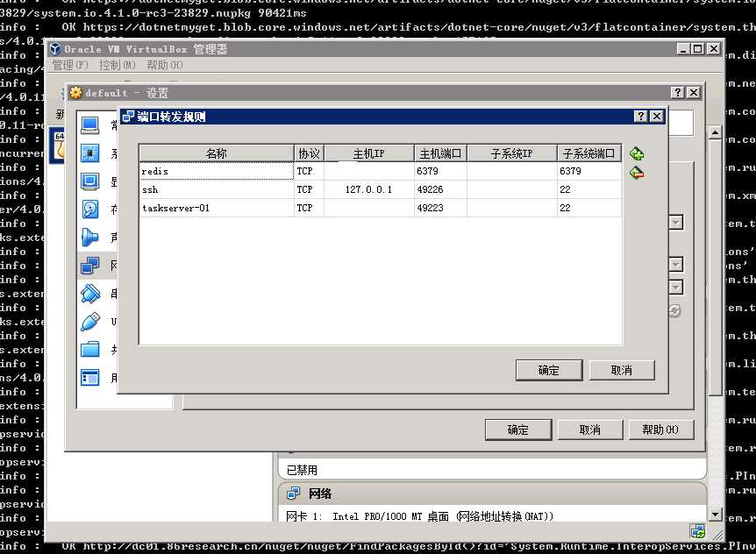This screenshot has height=554, width=756.
Task: Minimize the VirtualBox manager window
Action: click(x=683, y=49)
